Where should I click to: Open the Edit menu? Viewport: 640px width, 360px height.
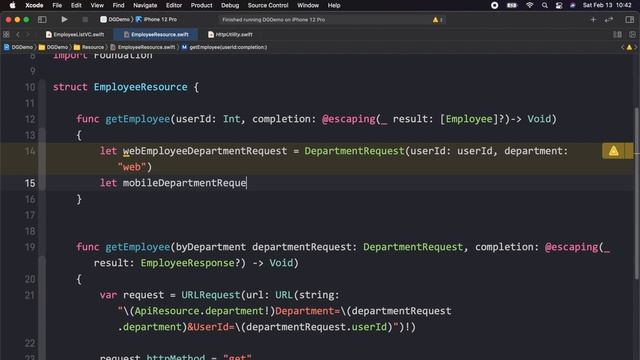[76, 5]
